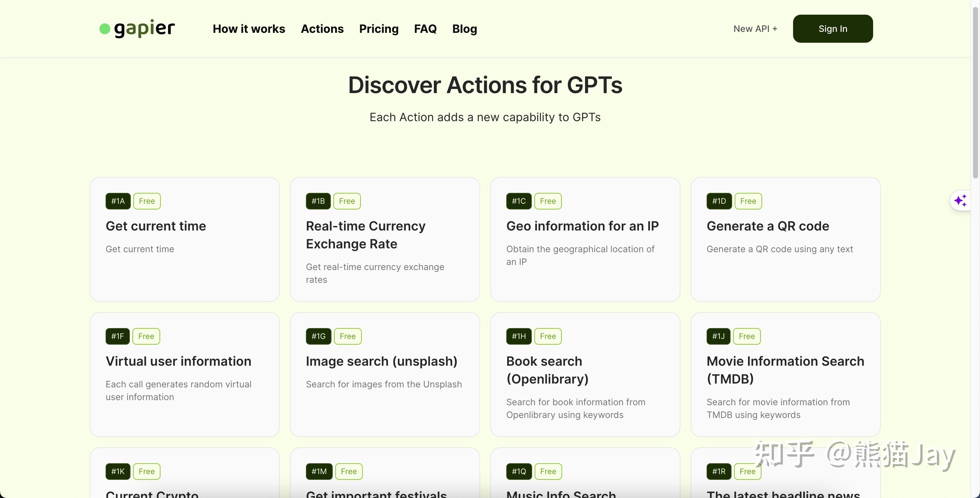The width and height of the screenshot is (980, 498).
Task: Click the #1D badge on the QR code card
Action: (x=719, y=201)
